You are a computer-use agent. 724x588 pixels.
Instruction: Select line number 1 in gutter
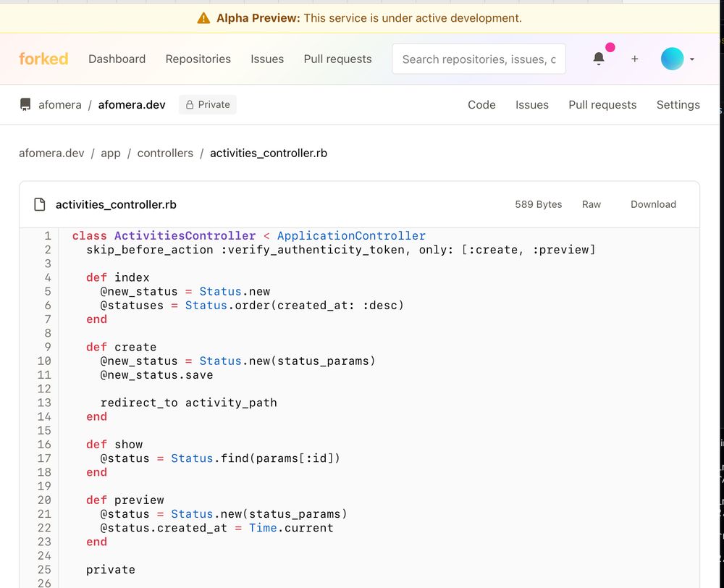48,235
